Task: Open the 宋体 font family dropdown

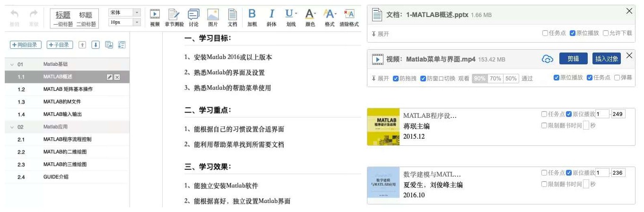Action: click(x=137, y=12)
